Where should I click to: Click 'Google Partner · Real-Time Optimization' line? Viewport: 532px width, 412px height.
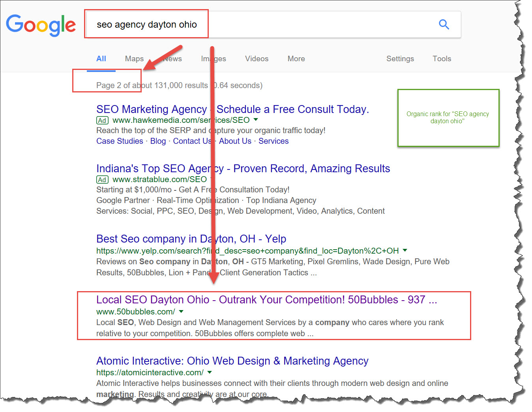(x=206, y=200)
